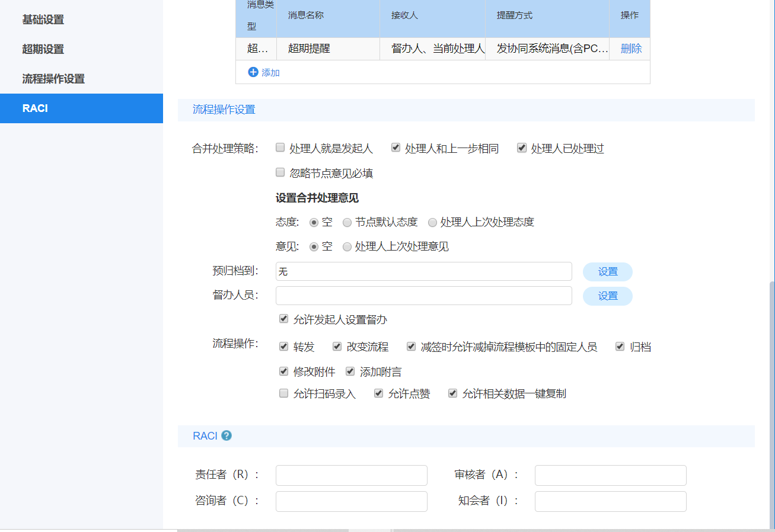Uncheck 允许发起人设置督办
The height and width of the screenshot is (532, 775).
[283, 318]
